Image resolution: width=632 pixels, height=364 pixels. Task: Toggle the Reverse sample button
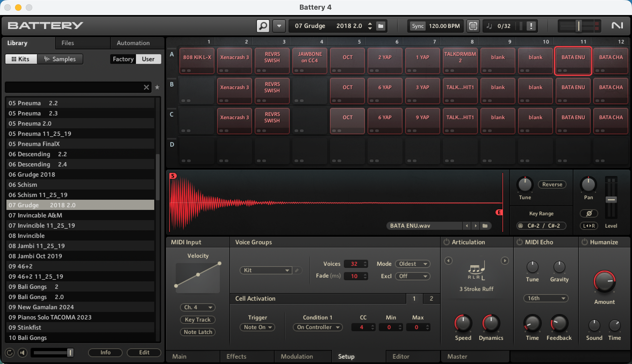pos(552,184)
